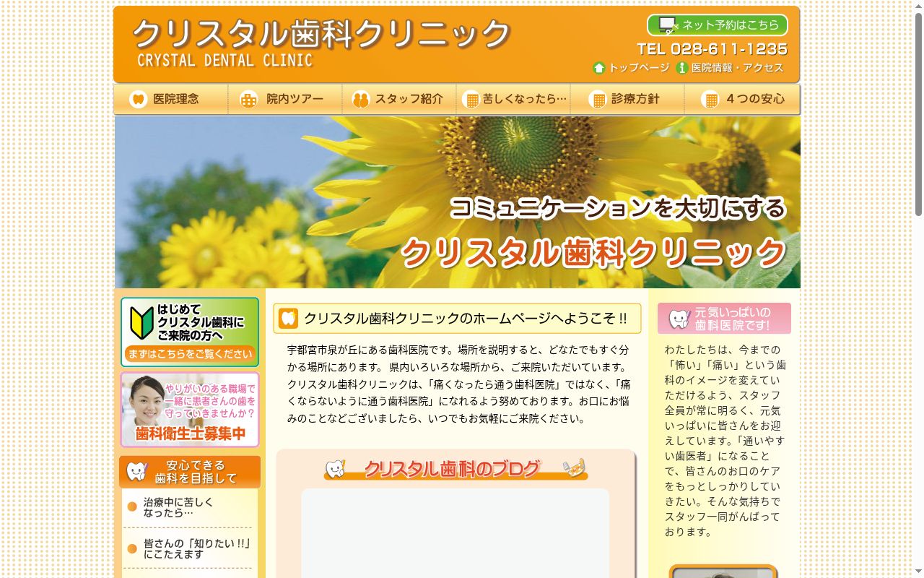Click orange bullet beside 治療中に苦しくなったら…
This screenshot has height=578, width=924.
(x=132, y=506)
